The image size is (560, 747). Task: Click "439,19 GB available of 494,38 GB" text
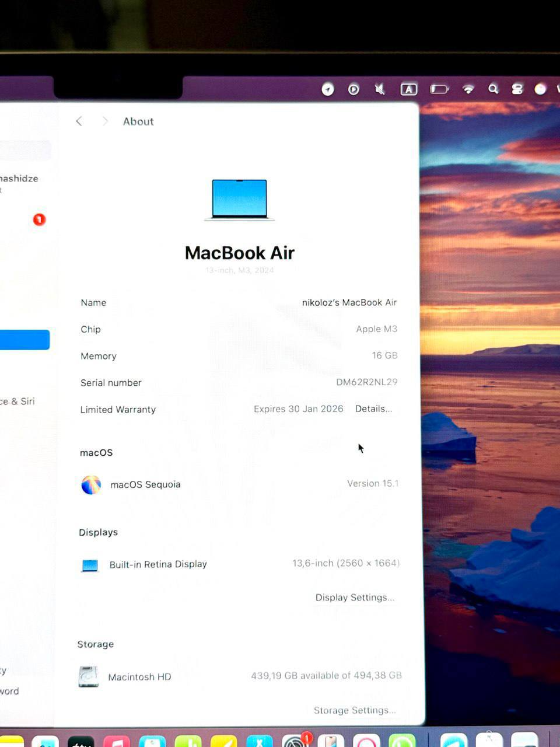(x=327, y=675)
